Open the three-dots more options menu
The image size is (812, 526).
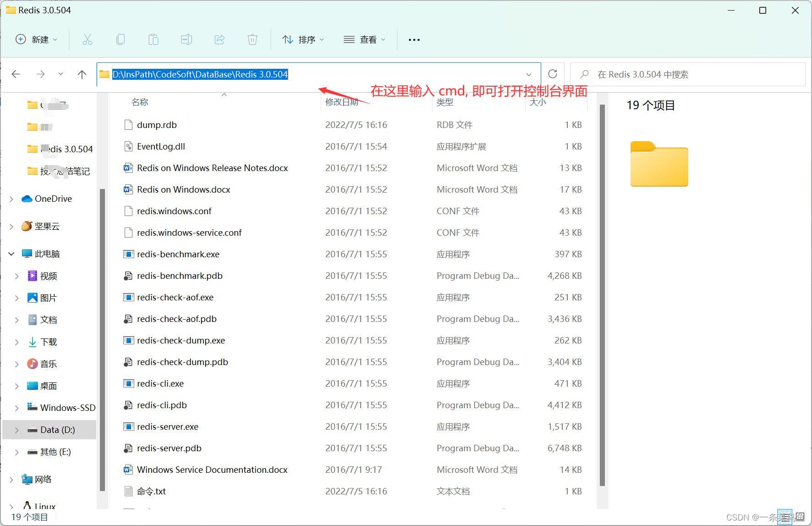point(414,40)
